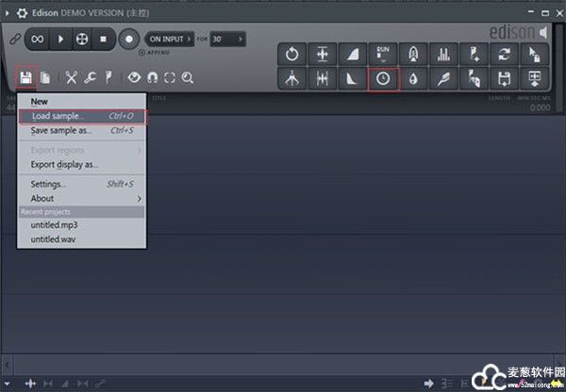Apply the fade in tool
Screen dimensions: 566x392
pos(353,55)
